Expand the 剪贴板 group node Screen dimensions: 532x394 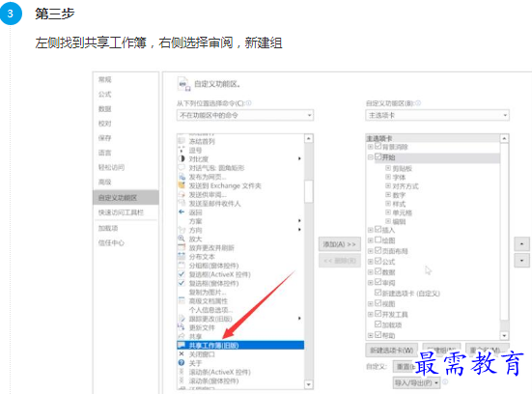388,168
